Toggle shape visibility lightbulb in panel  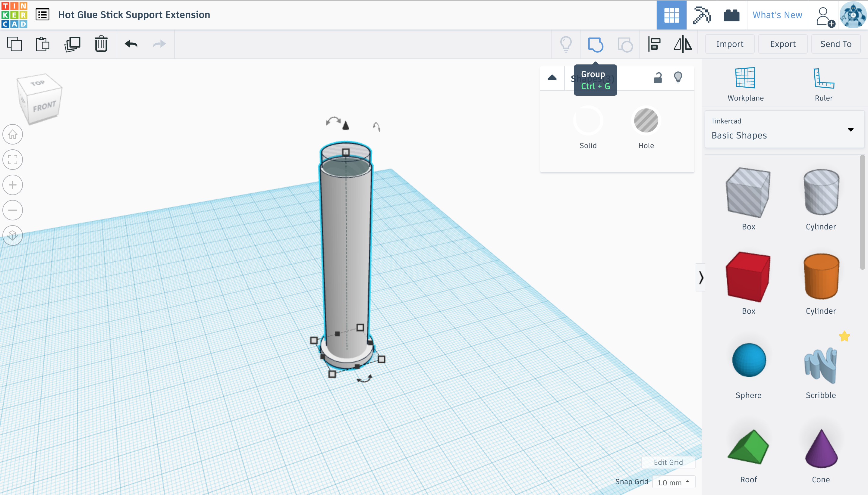tap(678, 77)
